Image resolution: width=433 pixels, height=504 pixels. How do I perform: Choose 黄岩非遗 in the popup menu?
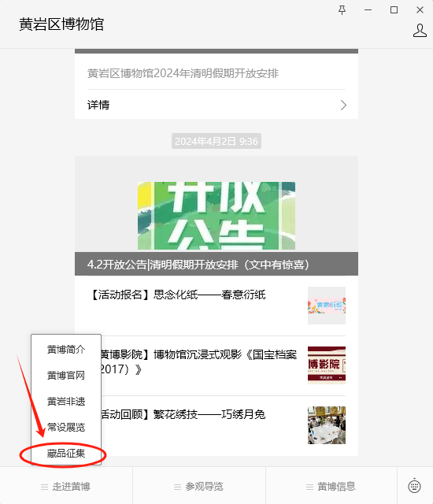[x=66, y=402]
